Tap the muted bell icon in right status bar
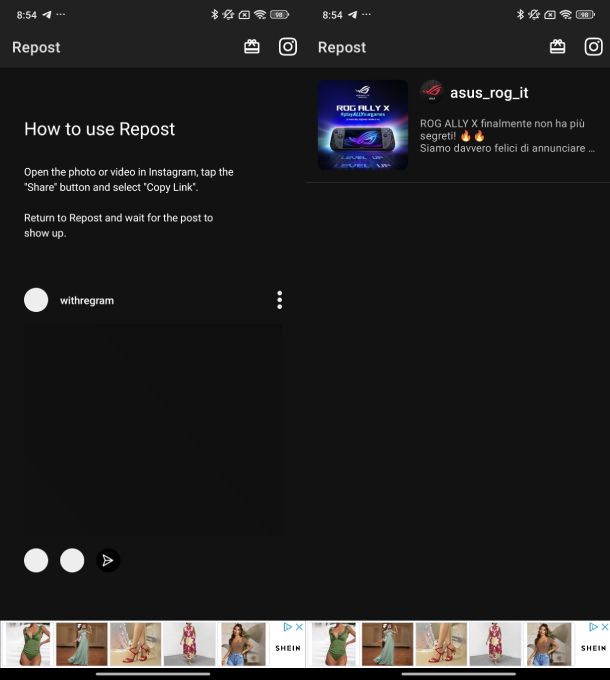 (x=534, y=15)
